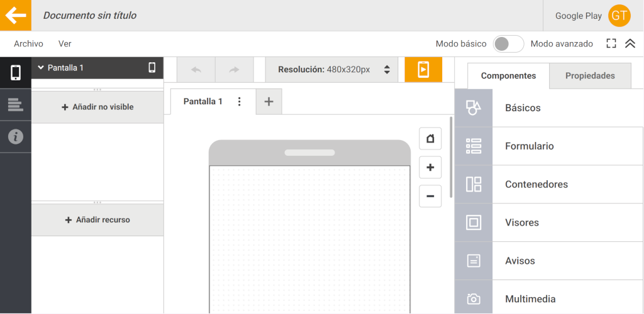Select the Pantalla 1 canvas tab
The image size is (644, 314).
[203, 102]
